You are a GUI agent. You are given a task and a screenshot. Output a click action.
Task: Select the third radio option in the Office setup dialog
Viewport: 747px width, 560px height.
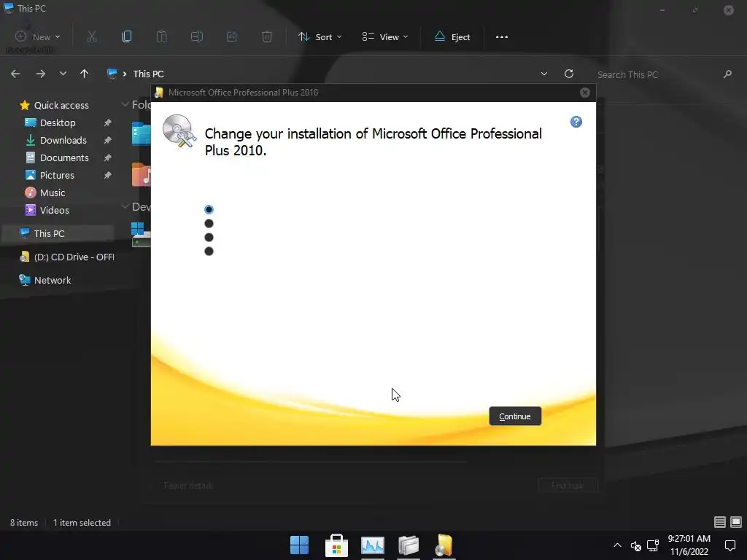tap(209, 237)
